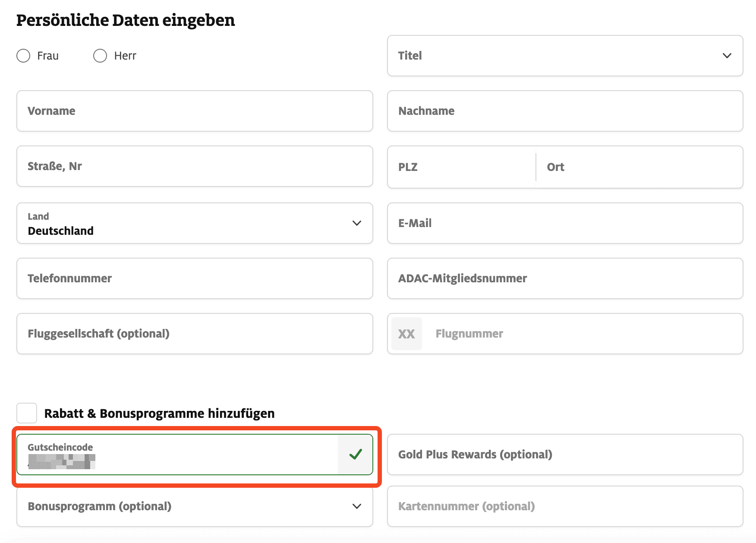
Task: Enable Rabatt & Bonusprogramme hinzufügen checkbox
Action: (x=27, y=413)
